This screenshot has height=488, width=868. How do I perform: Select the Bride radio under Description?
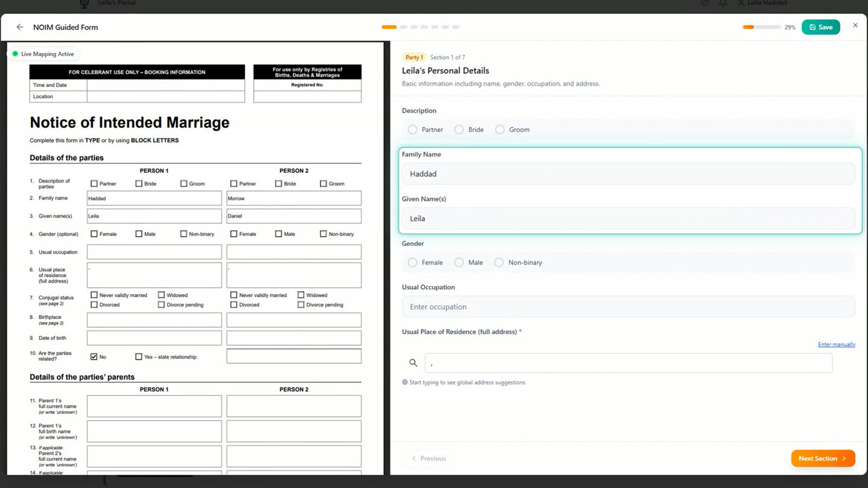point(459,130)
